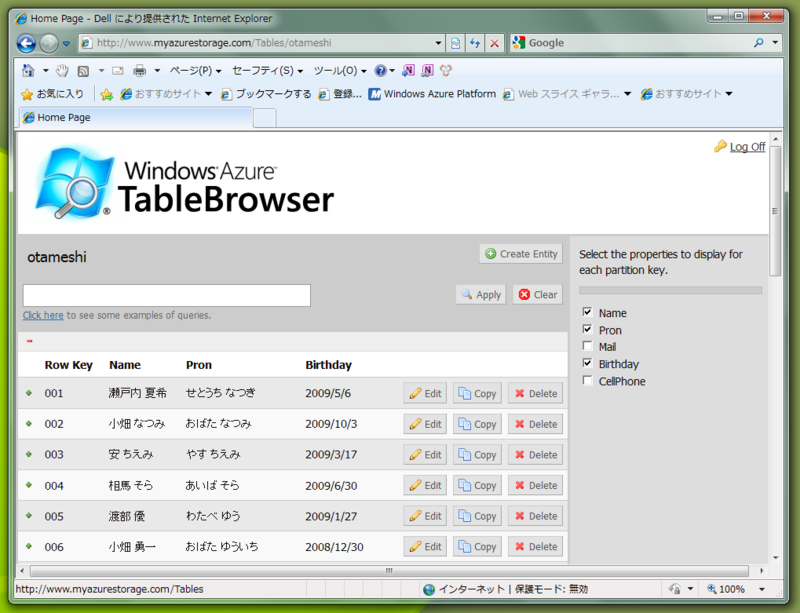Copy row 005 entity
The height and width of the screenshot is (613, 800).
tap(477, 516)
